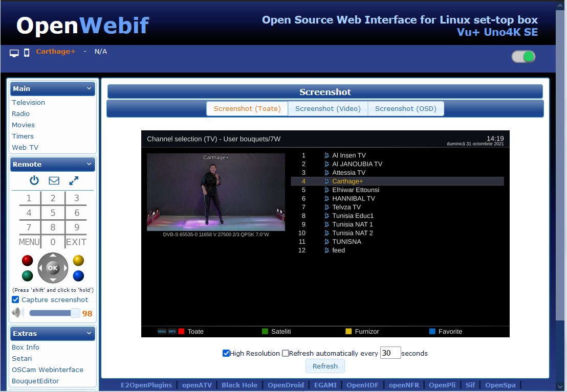567x392 pixels.
Task: Open Web TV link
Action: coord(25,147)
